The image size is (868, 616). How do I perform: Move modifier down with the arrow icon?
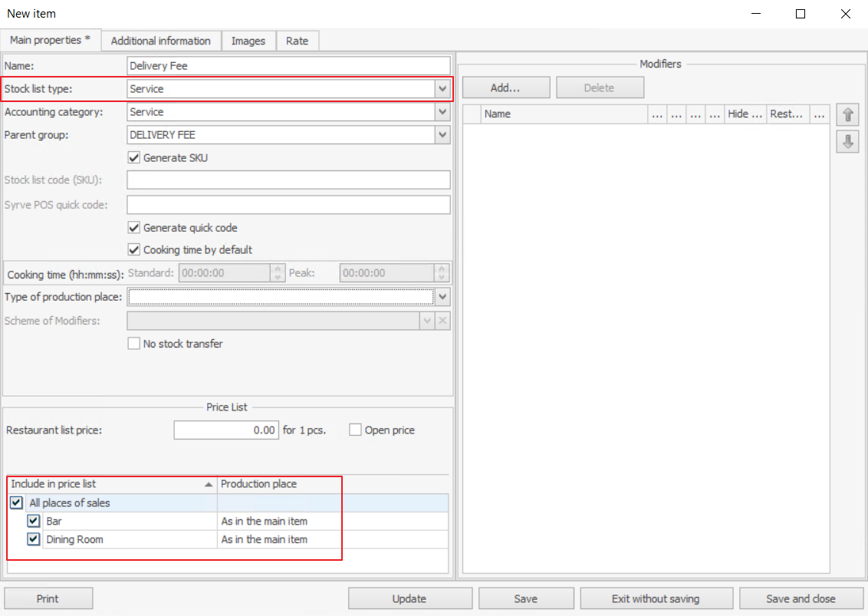(x=847, y=142)
